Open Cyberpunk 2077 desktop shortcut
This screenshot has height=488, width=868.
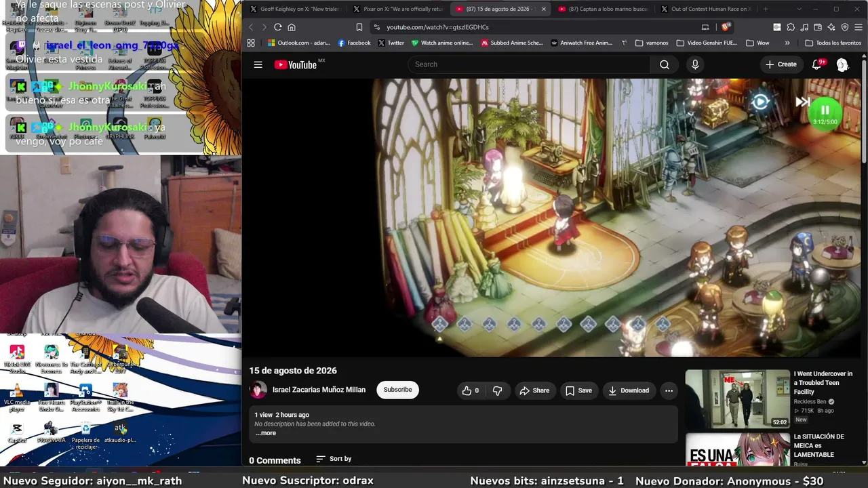(x=120, y=359)
